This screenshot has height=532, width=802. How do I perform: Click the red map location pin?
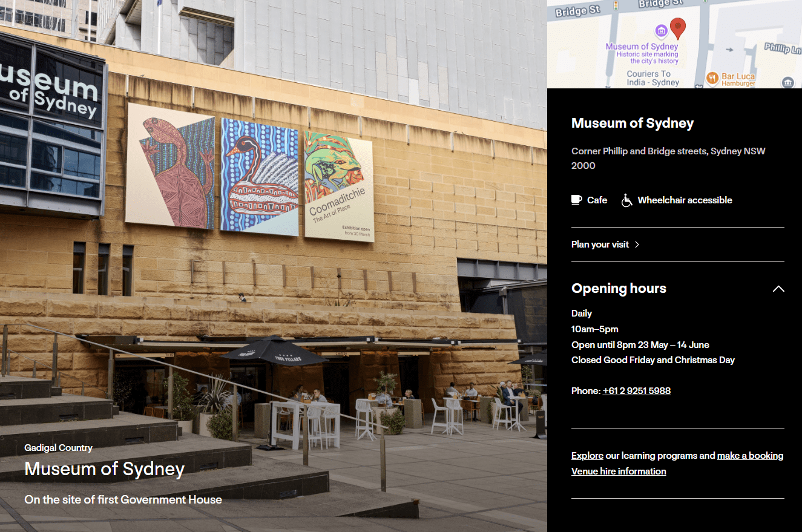(679, 27)
